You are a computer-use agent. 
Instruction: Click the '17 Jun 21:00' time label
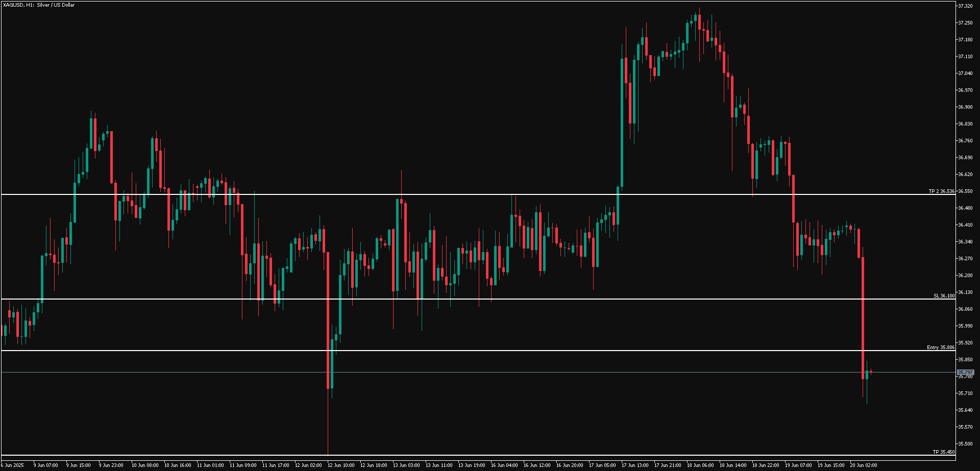tap(668, 465)
